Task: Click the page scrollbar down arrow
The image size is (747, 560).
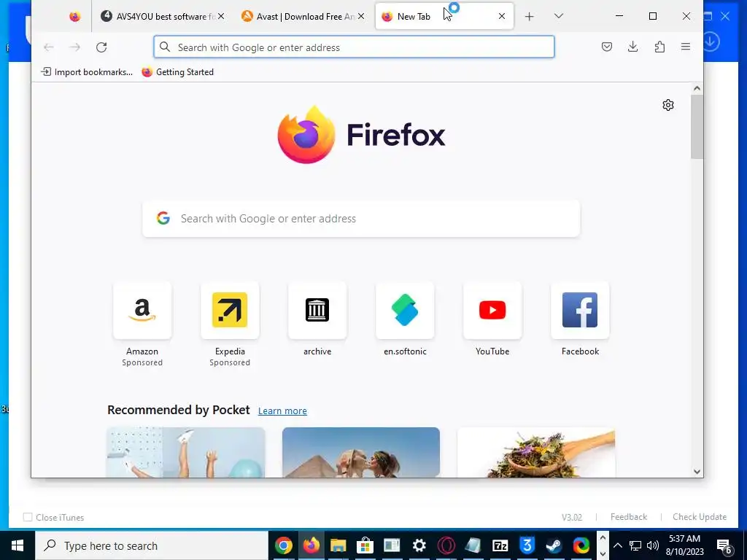Action: [697, 472]
